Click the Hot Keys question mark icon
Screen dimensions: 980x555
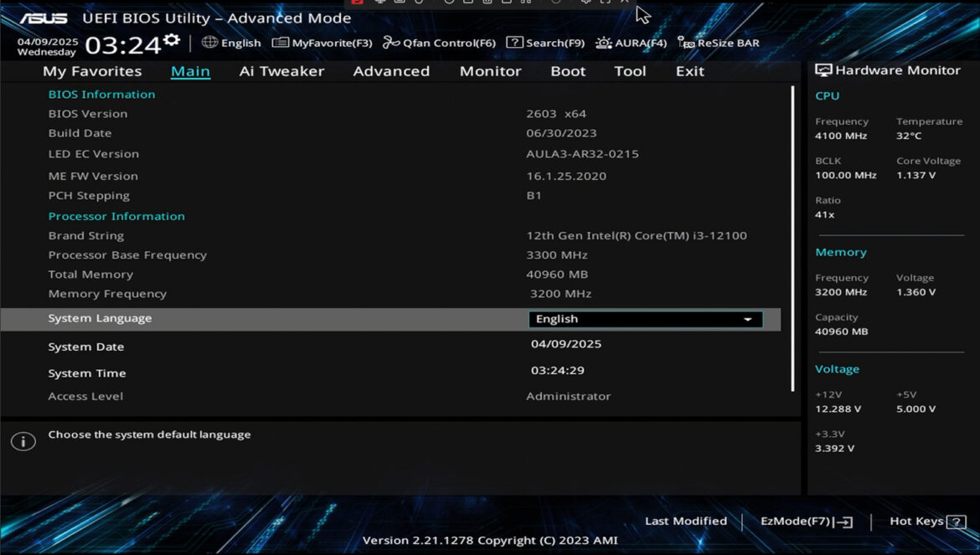[957, 522]
